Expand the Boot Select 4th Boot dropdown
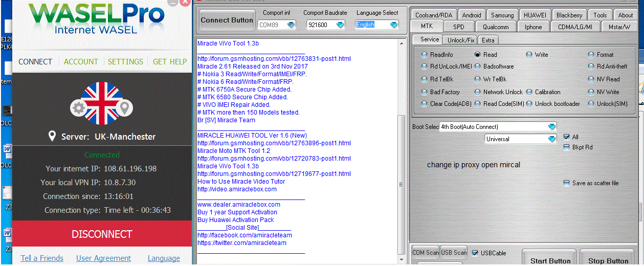Screen dimensions: 644x266 click(x=551, y=126)
